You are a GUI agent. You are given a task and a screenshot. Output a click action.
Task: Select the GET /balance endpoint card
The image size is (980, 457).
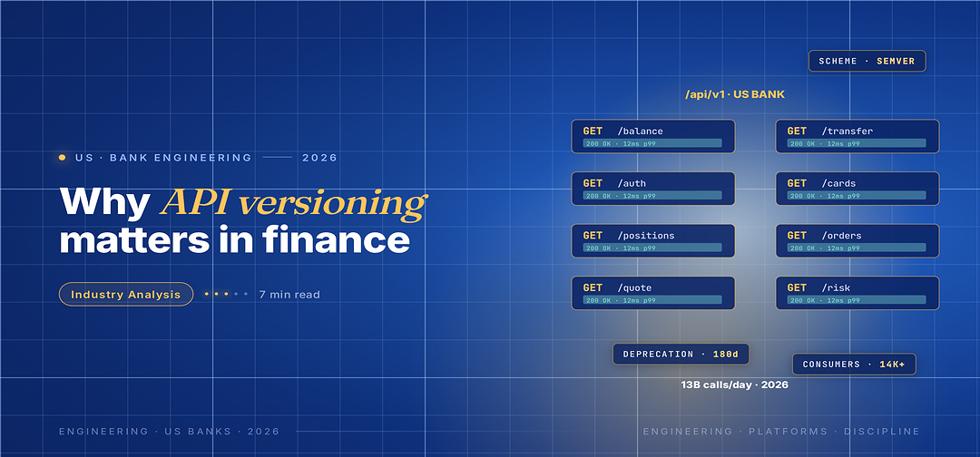tap(652, 136)
